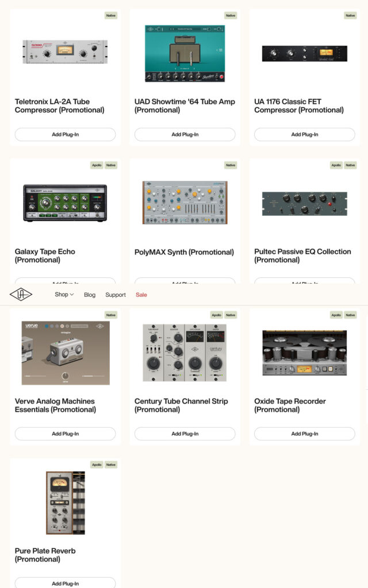
Task: Open the Pultec Passive EQ Collection image
Action: point(305,204)
